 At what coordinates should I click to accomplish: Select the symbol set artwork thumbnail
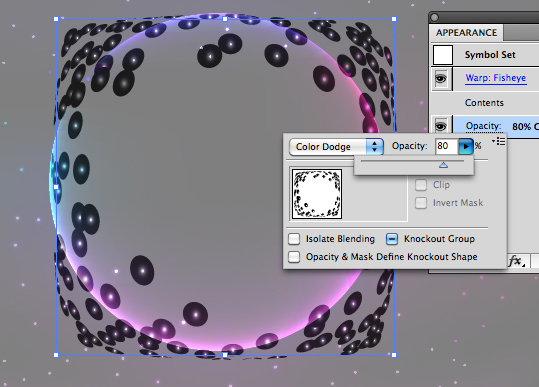point(317,194)
